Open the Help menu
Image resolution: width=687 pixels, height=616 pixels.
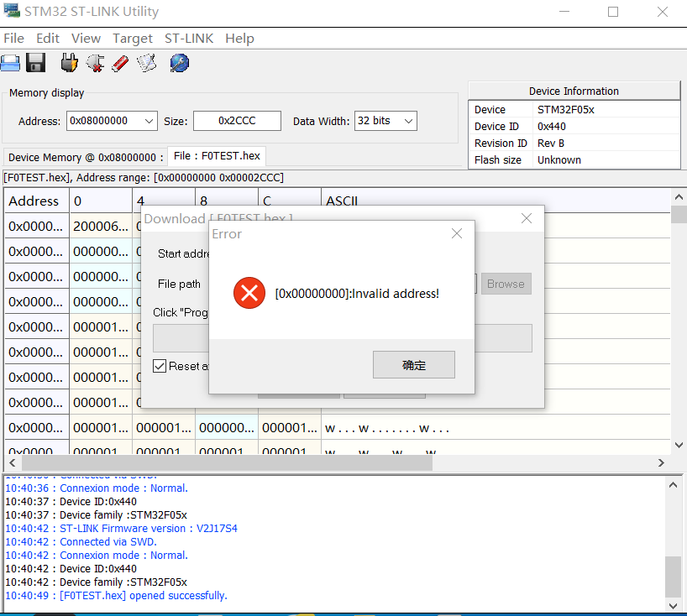(239, 39)
